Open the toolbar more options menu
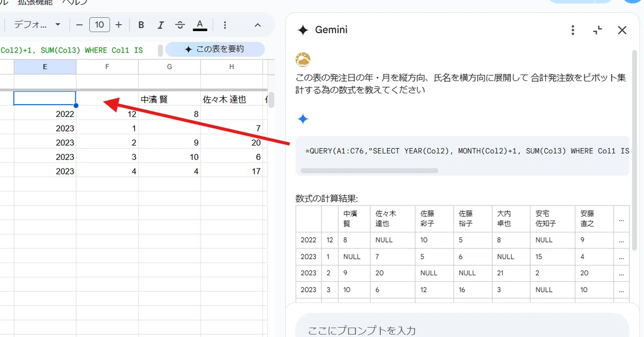Image resolution: width=644 pixels, height=337 pixels. (x=225, y=25)
